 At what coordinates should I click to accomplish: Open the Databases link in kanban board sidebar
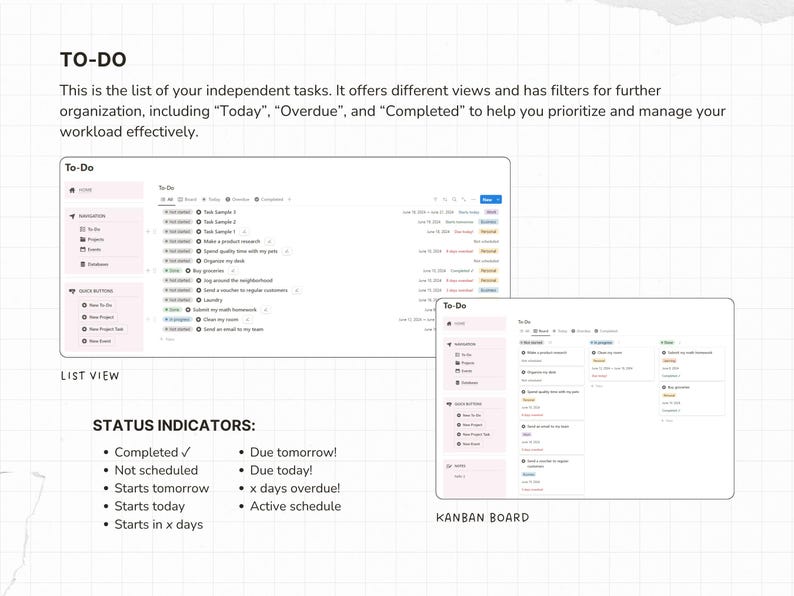[x=467, y=383]
